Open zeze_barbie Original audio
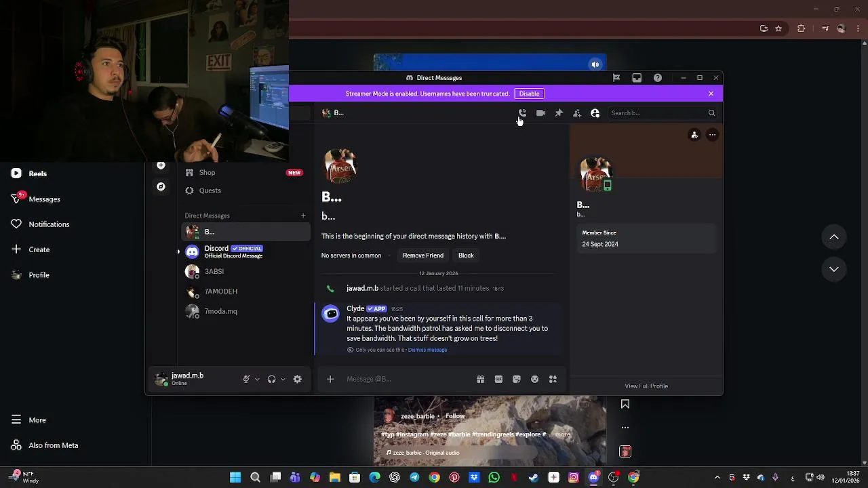 pyautogui.click(x=423, y=453)
